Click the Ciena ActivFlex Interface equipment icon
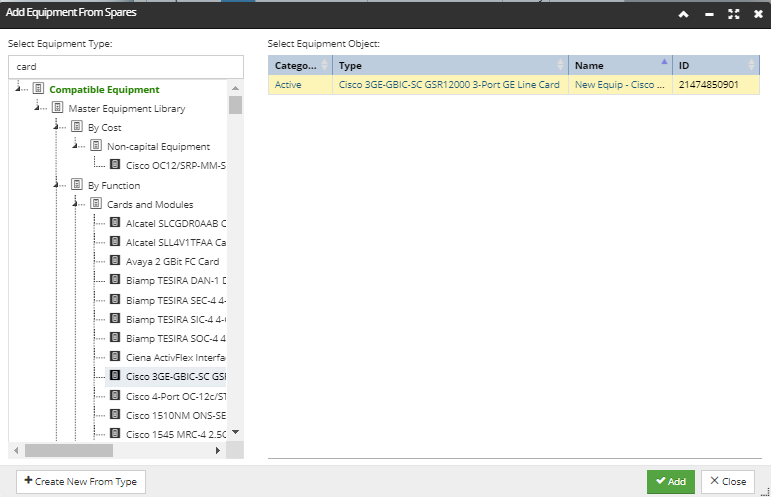Screen dimensions: 771x497 click(115, 356)
